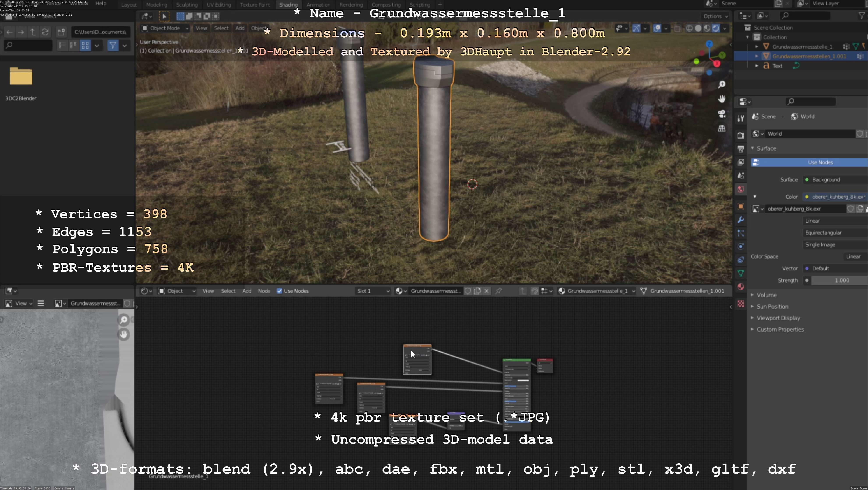Switch to orthographic grid view icon

click(x=721, y=128)
